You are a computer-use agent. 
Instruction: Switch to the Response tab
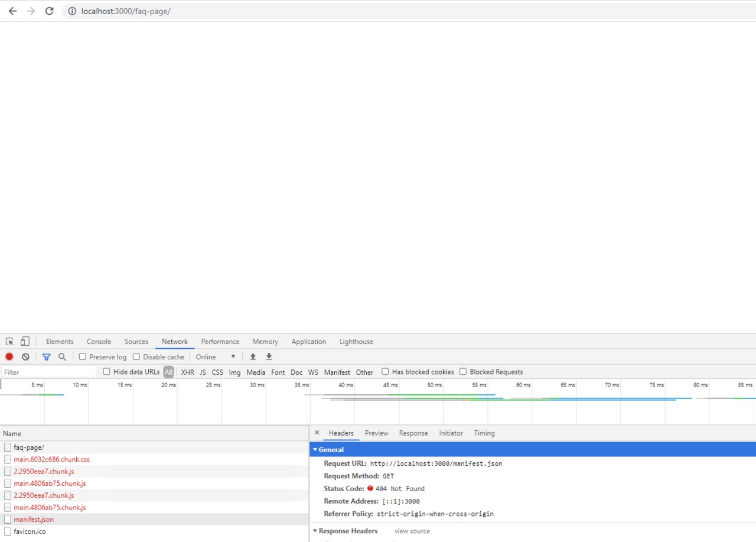click(413, 433)
